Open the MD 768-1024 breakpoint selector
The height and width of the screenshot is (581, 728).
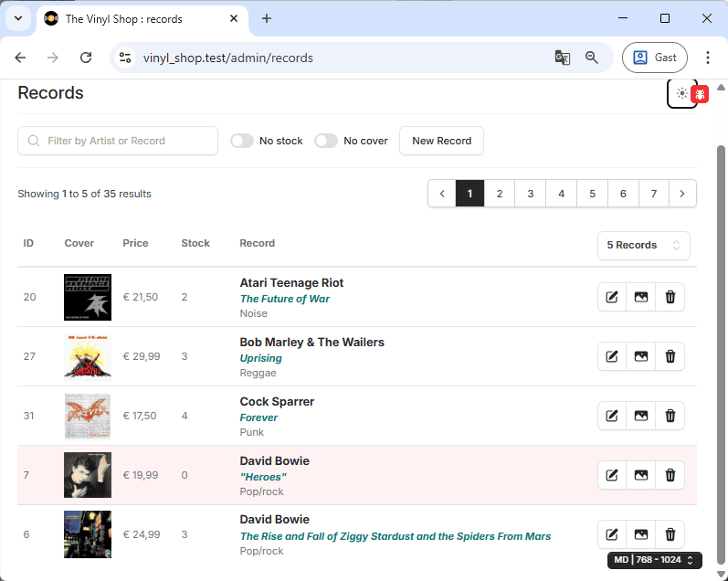coord(655,560)
